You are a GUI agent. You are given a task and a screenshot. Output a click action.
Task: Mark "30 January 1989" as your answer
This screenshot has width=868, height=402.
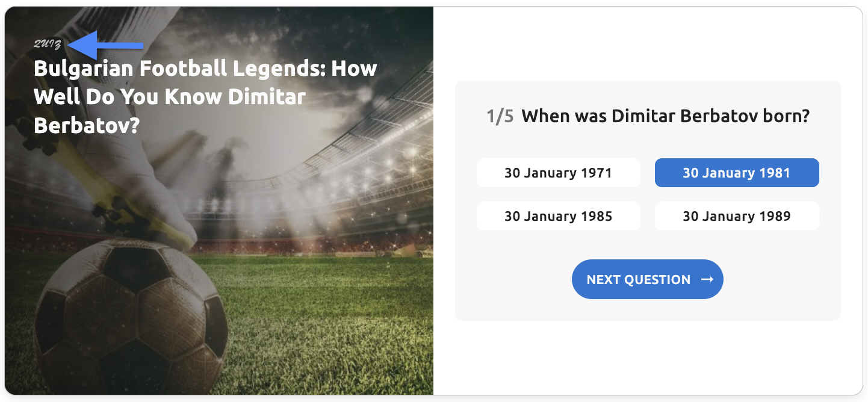tap(736, 217)
